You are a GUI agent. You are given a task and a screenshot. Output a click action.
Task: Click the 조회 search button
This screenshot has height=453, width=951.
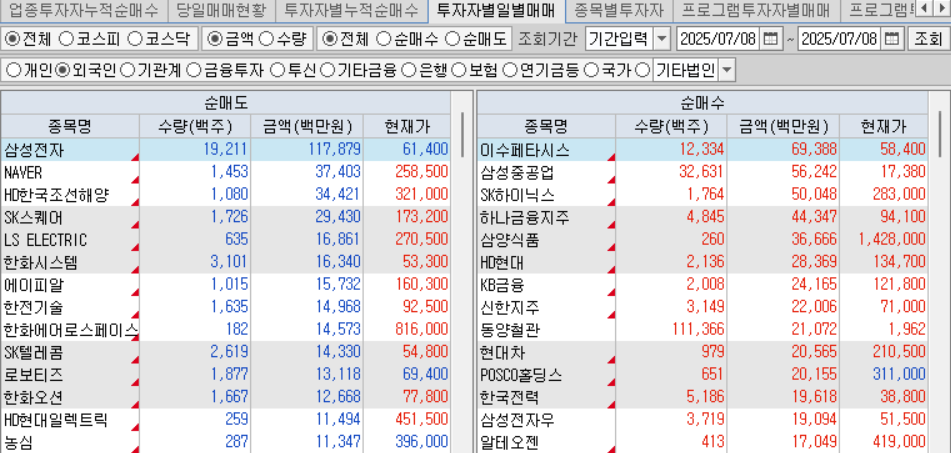(927, 39)
